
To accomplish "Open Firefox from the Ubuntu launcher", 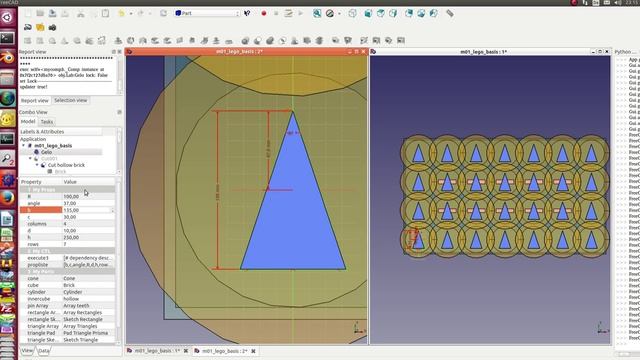I will click(x=7, y=198).
